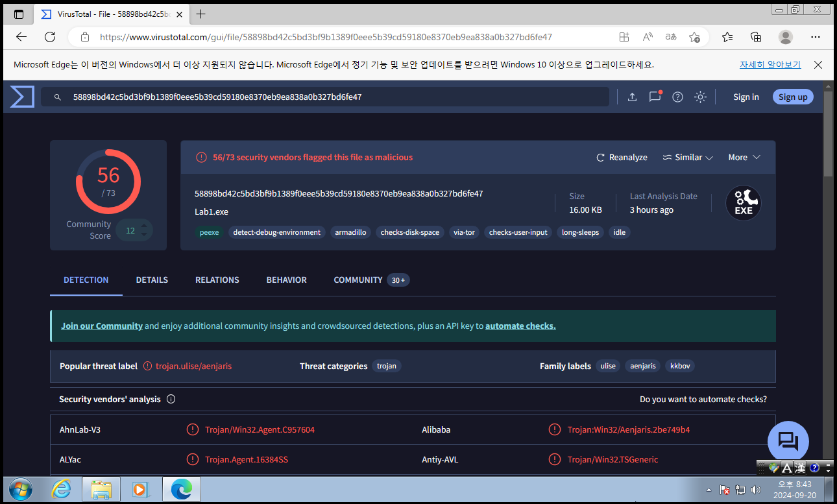Click the Security vendors' analysis info icon

[171, 399]
